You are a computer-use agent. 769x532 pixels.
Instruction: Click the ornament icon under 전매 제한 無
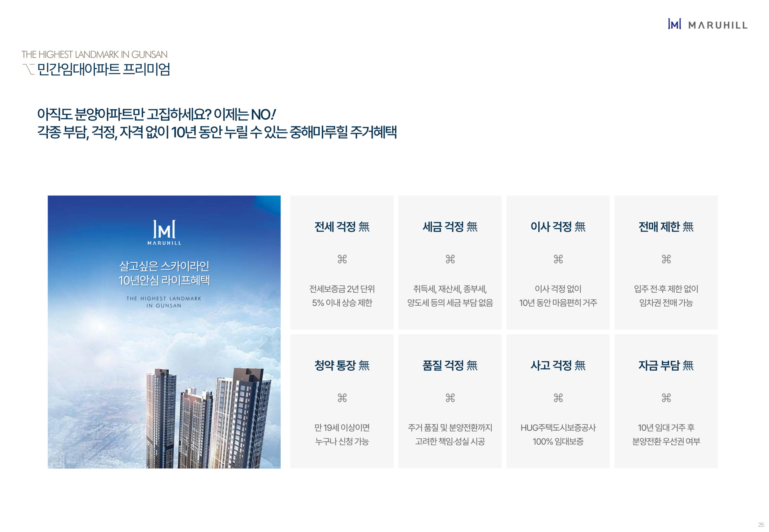tap(666, 259)
